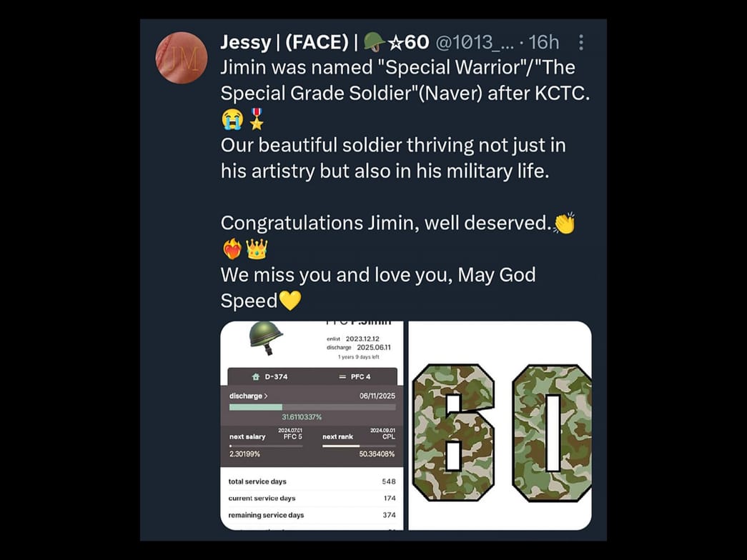Click the heart on fire emoji
747x560 pixels.
[232, 249]
